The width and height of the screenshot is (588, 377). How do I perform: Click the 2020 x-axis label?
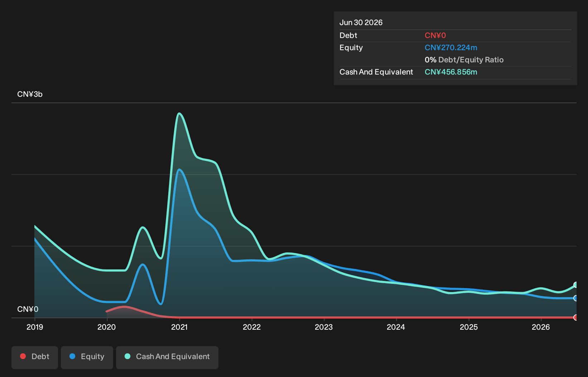(107, 327)
